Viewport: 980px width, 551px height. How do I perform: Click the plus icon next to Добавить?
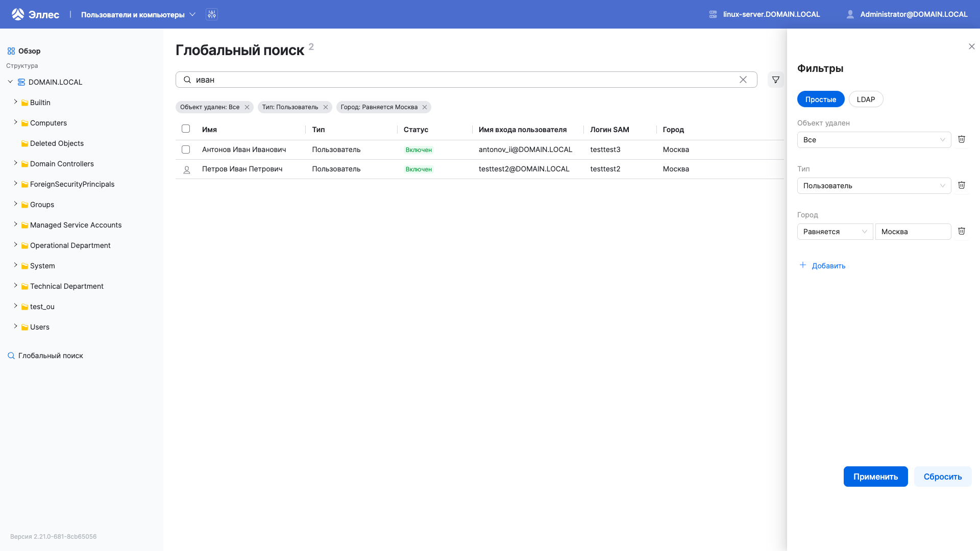[x=803, y=265]
